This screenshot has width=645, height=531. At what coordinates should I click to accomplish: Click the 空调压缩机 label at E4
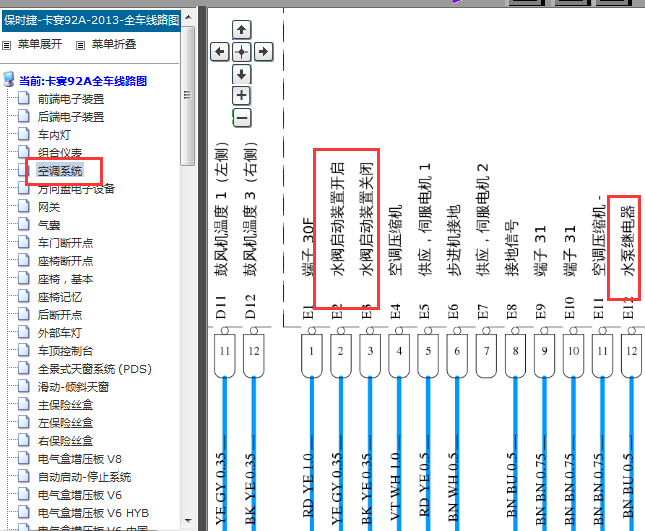395,240
